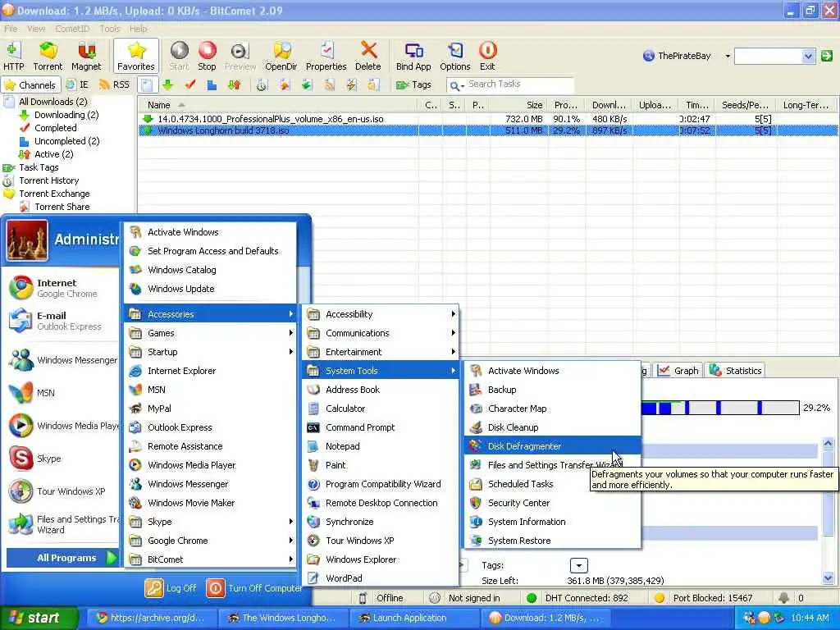Expand the Entertainment submenu
The width and height of the screenshot is (840, 630).
click(x=381, y=352)
